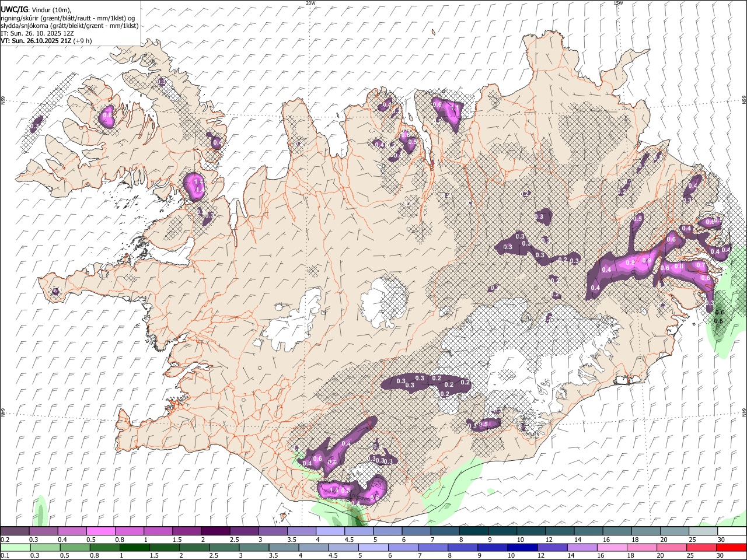Click the 1.5 label under upper scale

click(176, 540)
